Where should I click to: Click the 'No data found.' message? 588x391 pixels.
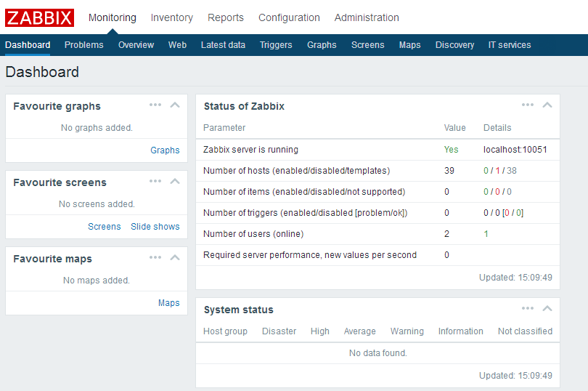[378, 353]
